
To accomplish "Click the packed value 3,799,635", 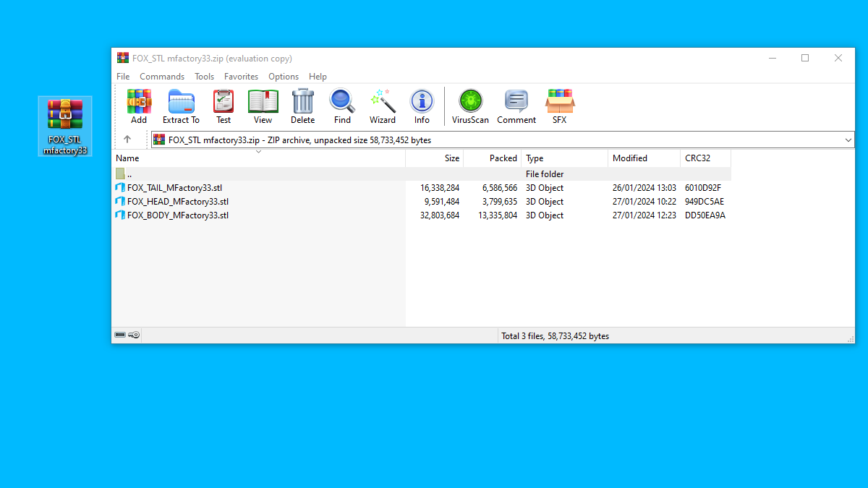I will (500, 202).
